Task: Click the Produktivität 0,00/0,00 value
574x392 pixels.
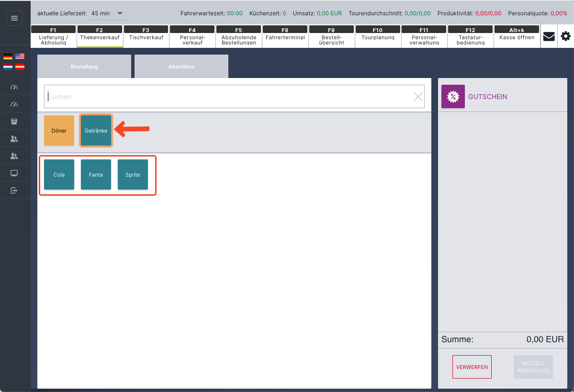Action: pos(488,13)
